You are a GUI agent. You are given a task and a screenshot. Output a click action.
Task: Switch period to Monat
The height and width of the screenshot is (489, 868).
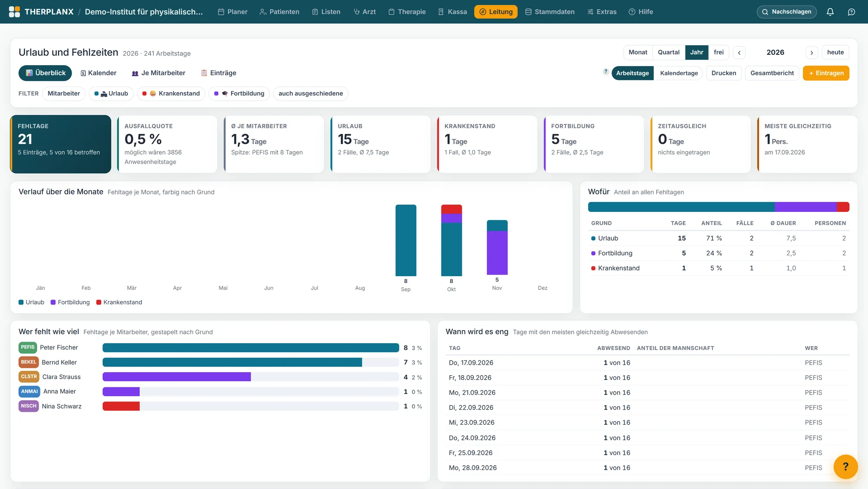638,52
